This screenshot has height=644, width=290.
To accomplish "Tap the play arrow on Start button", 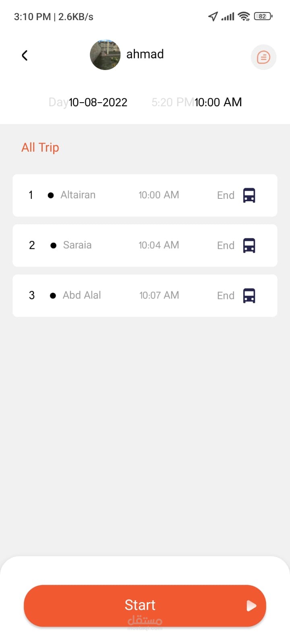I will click(251, 606).
